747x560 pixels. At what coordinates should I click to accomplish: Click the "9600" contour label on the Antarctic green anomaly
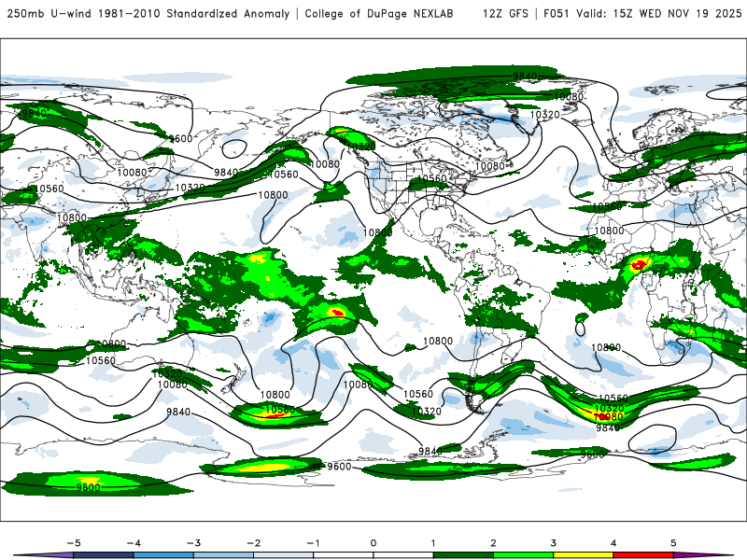[88, 487]
